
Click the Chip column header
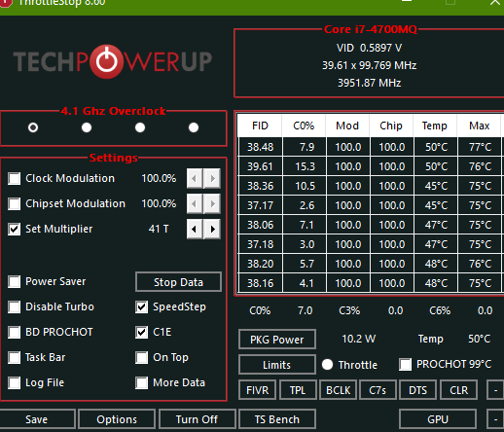tap(391, 126)
